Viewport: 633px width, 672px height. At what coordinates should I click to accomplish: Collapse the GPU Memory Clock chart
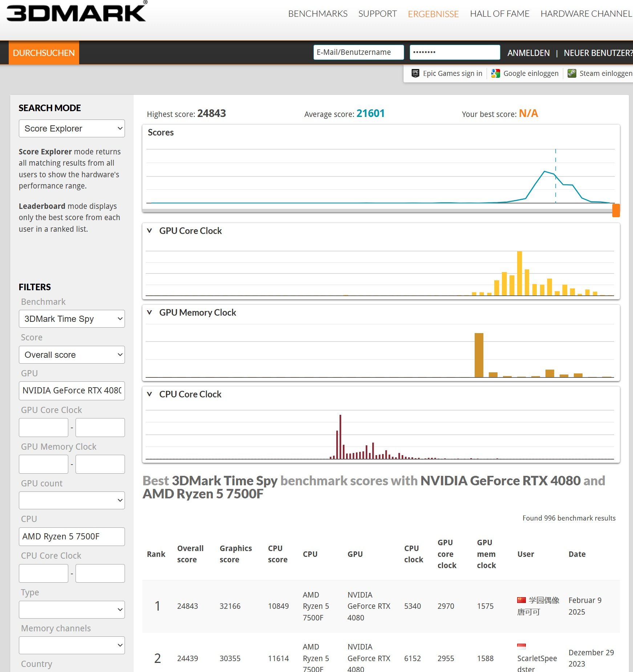pos(149,312)
